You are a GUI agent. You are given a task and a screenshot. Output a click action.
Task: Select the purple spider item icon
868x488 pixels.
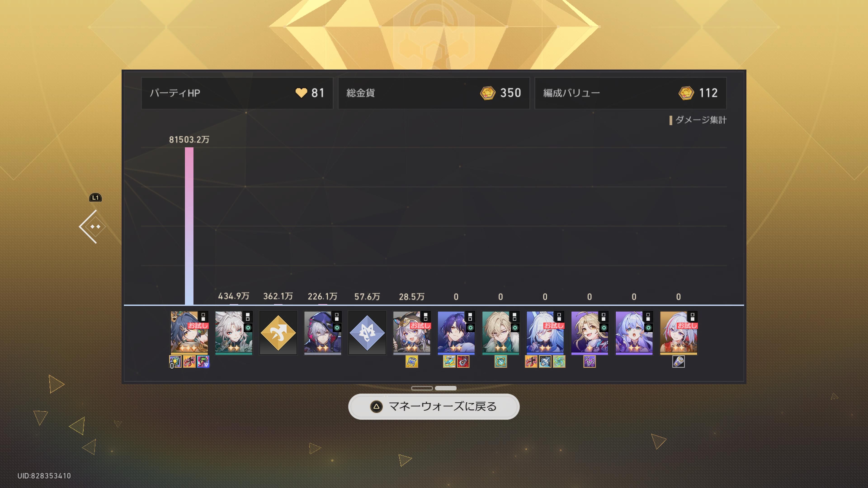point(589,362)
